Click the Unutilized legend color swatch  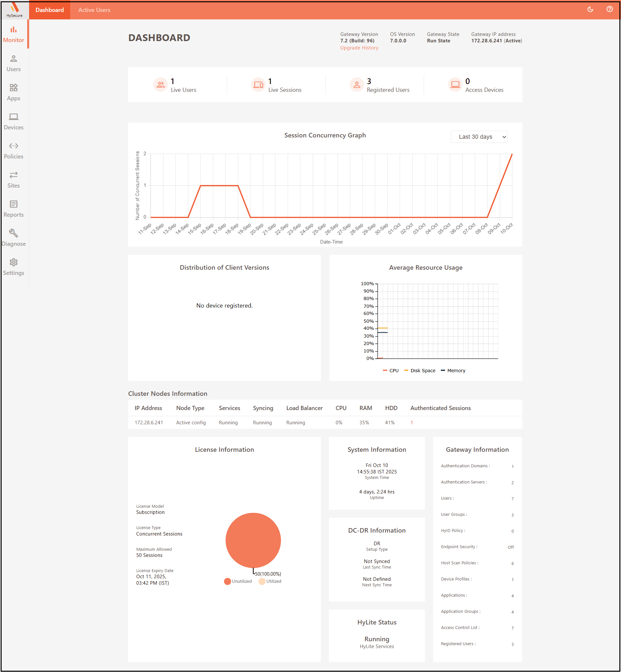pyautogui.click(x=227, y=581)
